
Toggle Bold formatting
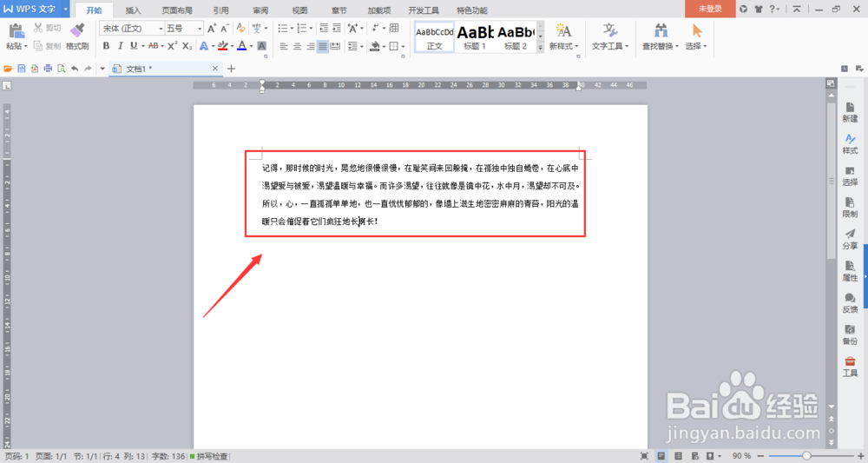pos(106,46)
